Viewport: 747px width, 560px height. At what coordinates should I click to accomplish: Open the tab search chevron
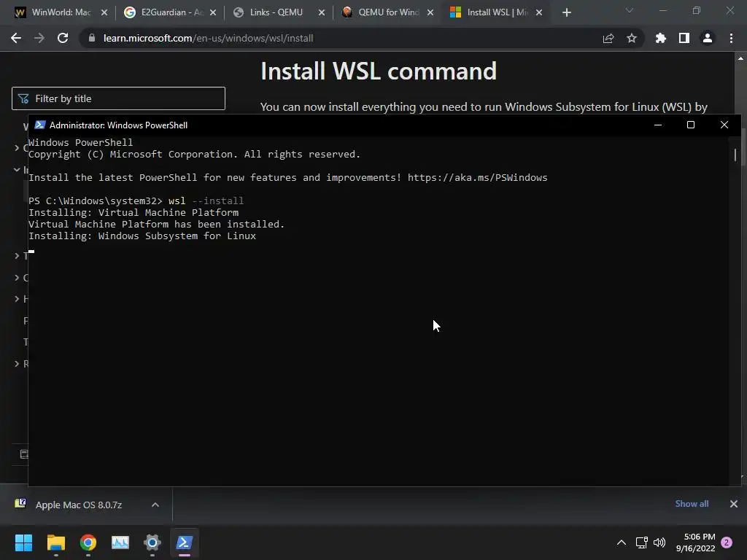tap(630, 10)
